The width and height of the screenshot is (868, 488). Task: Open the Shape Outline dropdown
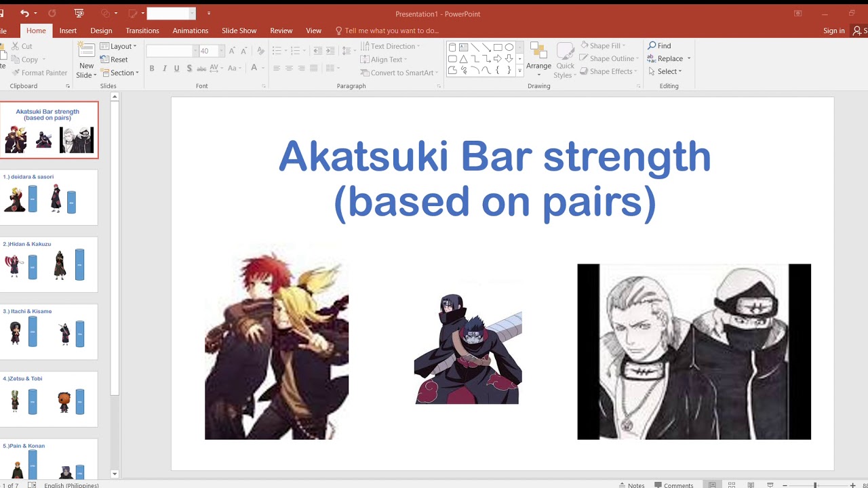click(609, 58)
